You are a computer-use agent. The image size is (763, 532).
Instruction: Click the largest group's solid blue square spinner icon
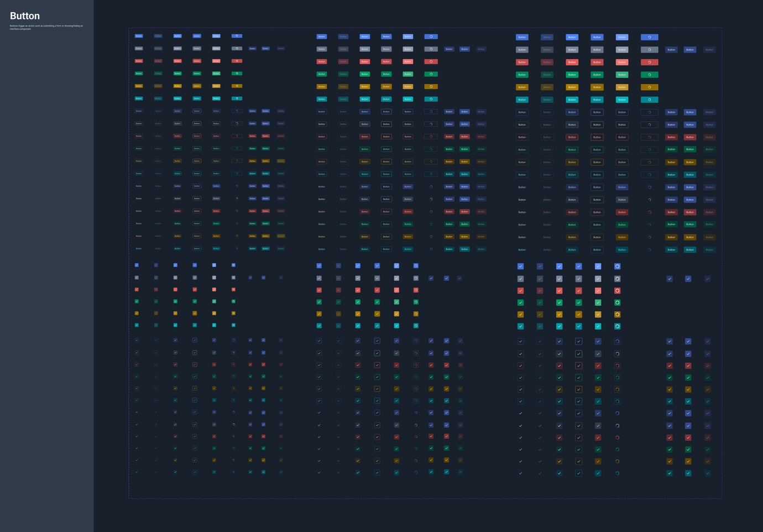[x=617, y=267]
